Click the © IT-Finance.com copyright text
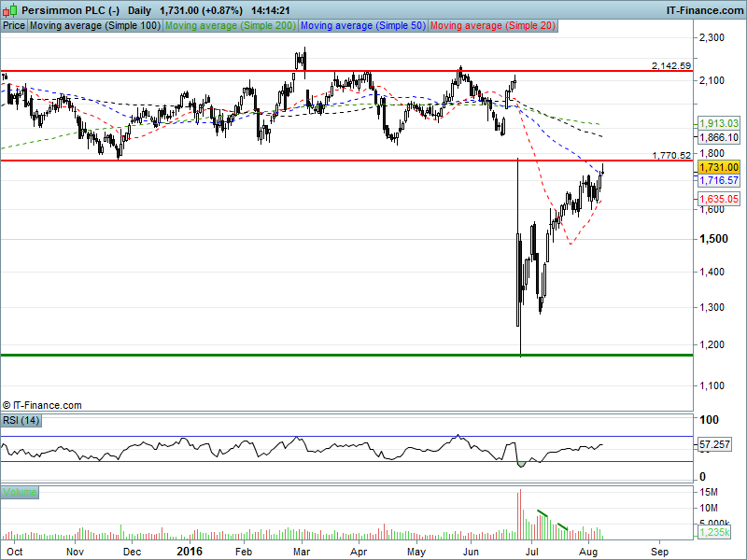Viewport: 747px width, 560px height. [x=42, y=405]
